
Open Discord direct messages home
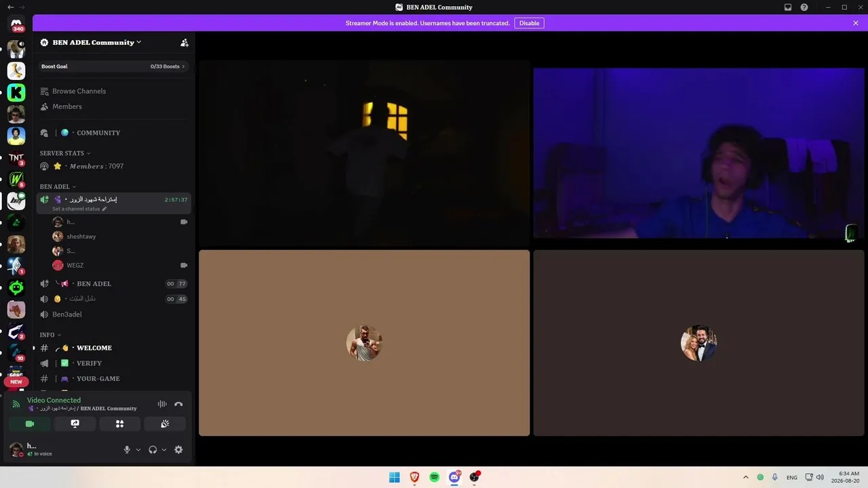(16, 24)
